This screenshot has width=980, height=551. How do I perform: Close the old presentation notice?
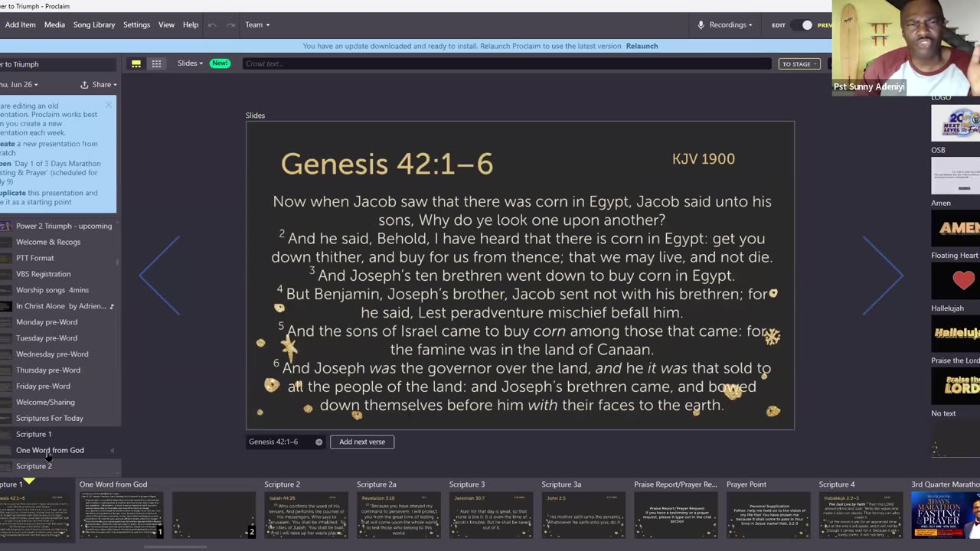(109, 105)
